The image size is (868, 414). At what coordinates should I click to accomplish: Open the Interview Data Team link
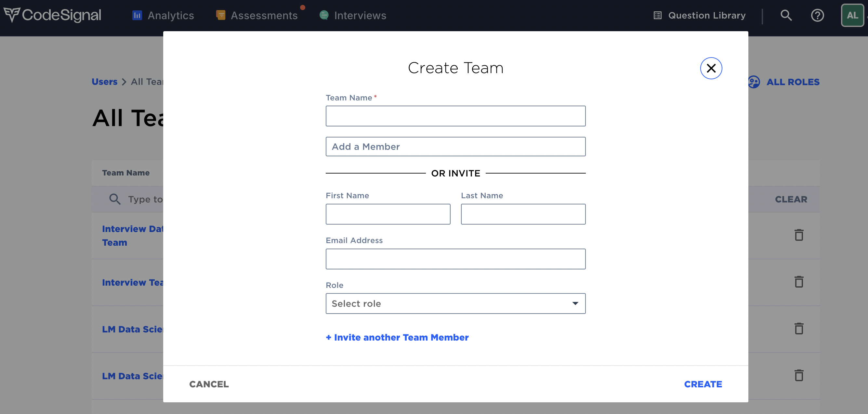click(132, 236)
